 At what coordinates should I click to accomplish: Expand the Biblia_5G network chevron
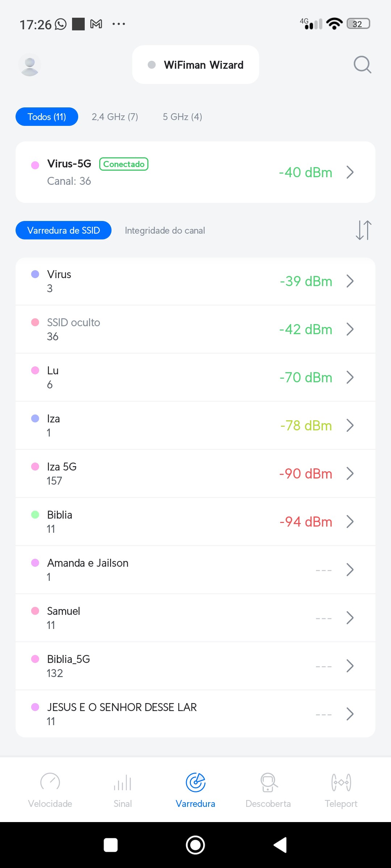[x=350, y=666]
